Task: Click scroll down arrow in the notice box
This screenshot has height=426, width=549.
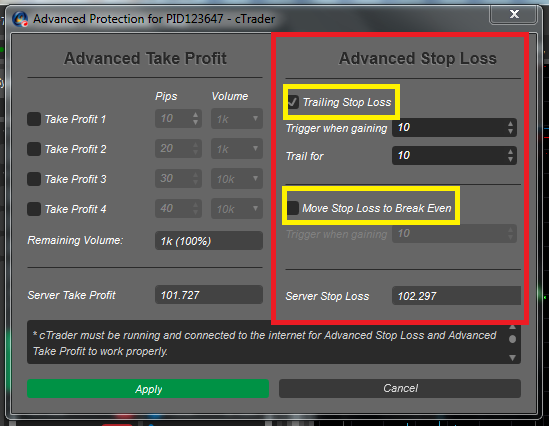Action: point(512,358)
